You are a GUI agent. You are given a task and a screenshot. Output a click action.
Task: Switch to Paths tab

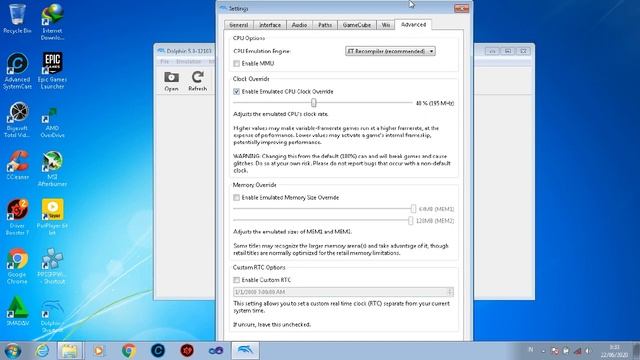tap(325, 25)
